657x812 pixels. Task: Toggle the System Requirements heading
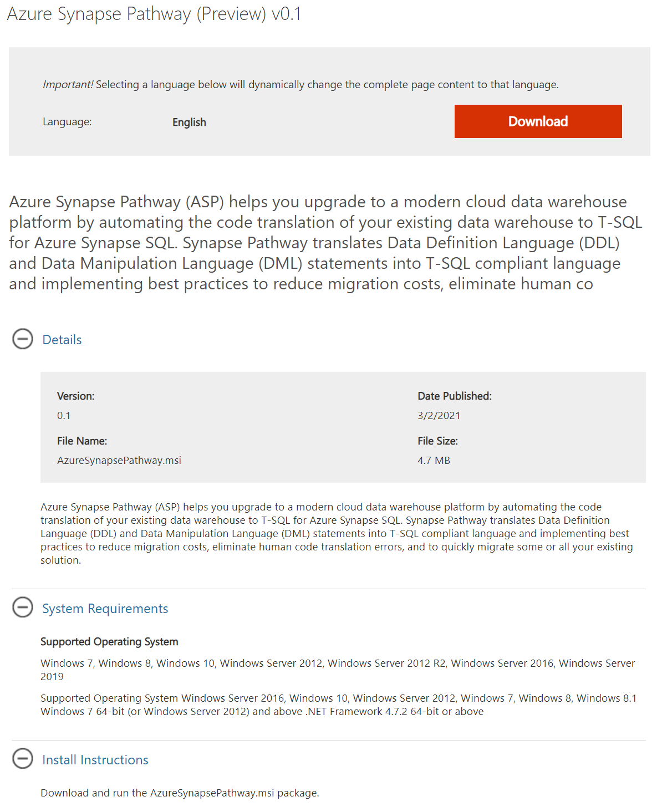(x=105, y=609)
